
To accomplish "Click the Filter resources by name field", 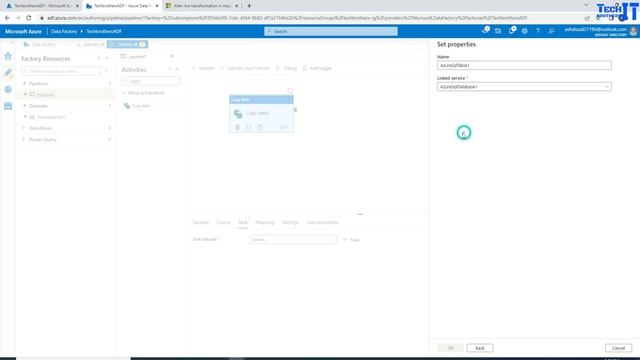I will pos(60,71).
